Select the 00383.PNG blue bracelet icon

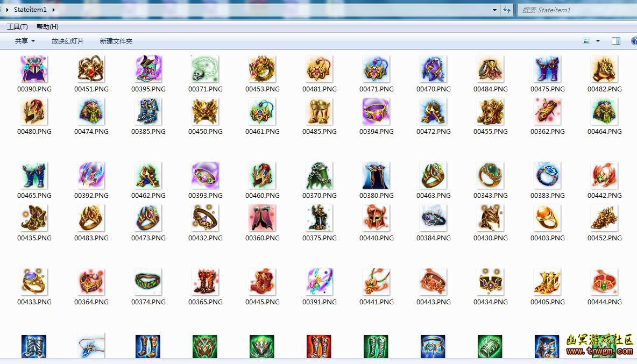[x=547, y=175]
